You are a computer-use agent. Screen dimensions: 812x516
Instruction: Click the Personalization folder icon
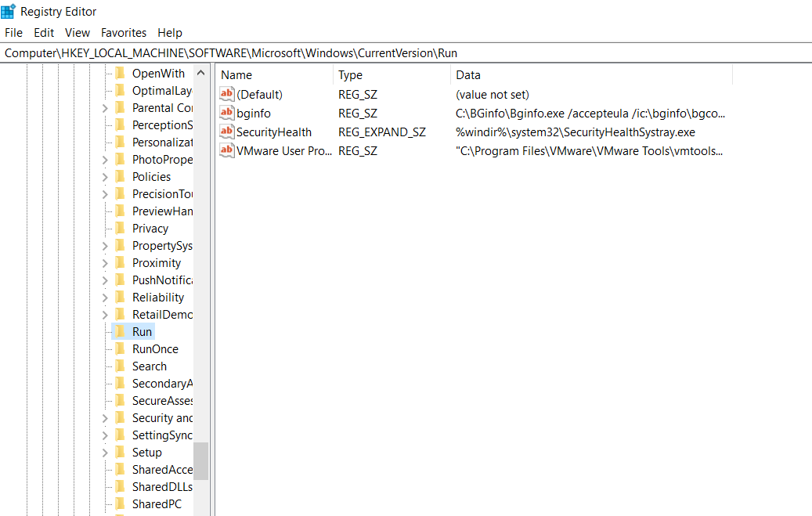120,142
